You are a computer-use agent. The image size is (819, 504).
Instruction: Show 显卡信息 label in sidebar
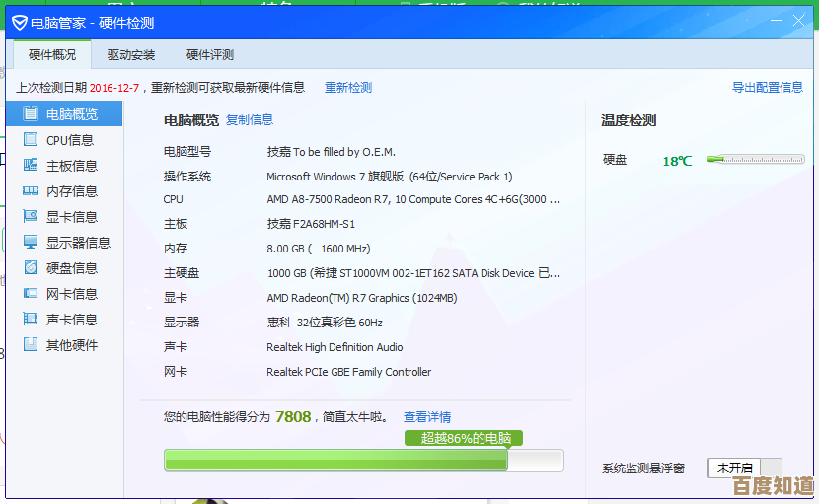(72, 217)
